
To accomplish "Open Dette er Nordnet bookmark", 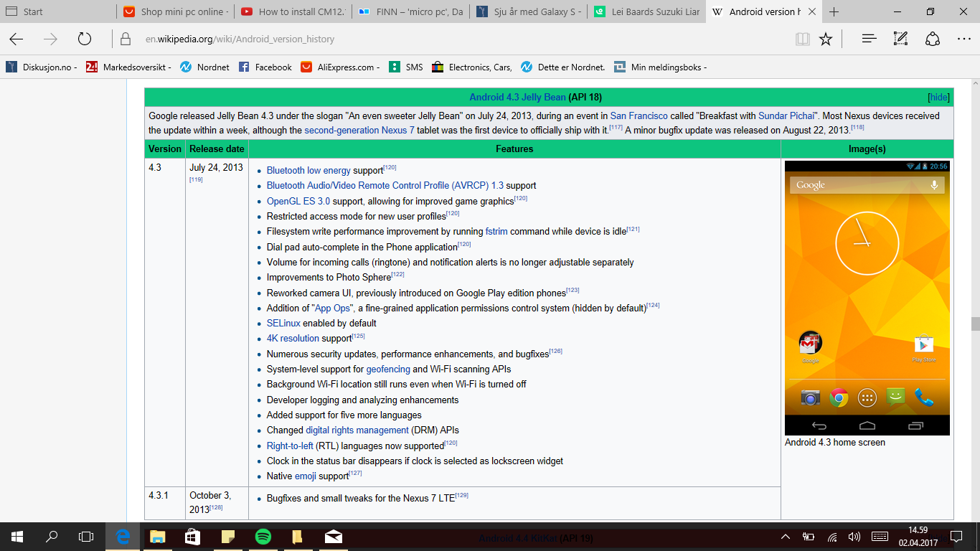I will click(x=563, y=67).
